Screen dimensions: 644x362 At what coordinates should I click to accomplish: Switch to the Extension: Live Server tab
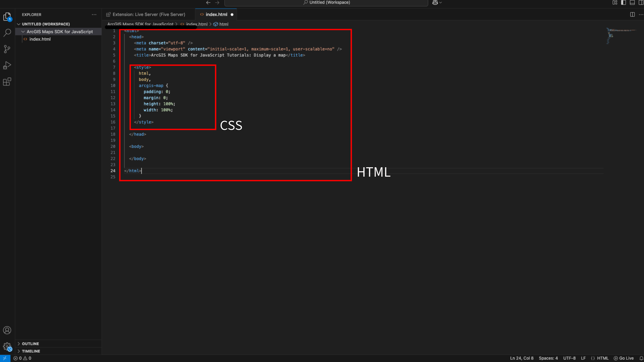148,14
